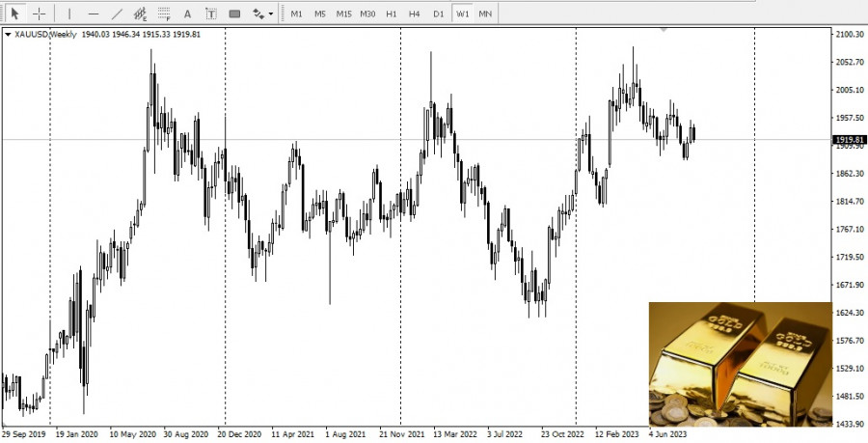Click the 13 Mar 2022 date label
The width and height of the screenshot is (868, 443).
pyautogui.click(x=455, y=434)
